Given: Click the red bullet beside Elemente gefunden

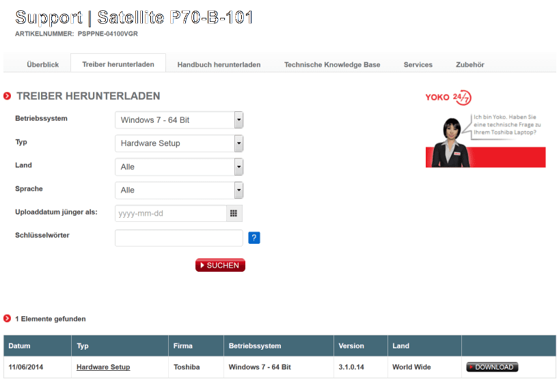Looking at the screenshot, I should tap(7, 318).
